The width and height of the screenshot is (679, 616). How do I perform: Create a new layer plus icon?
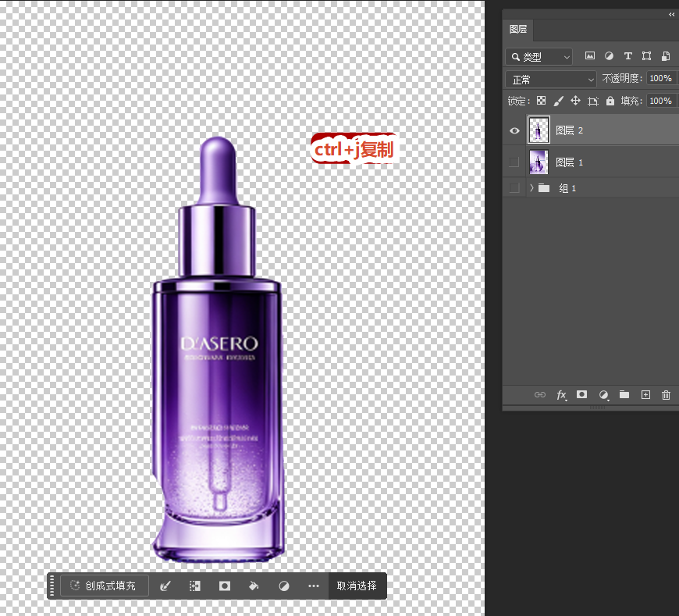coord(645,394)
